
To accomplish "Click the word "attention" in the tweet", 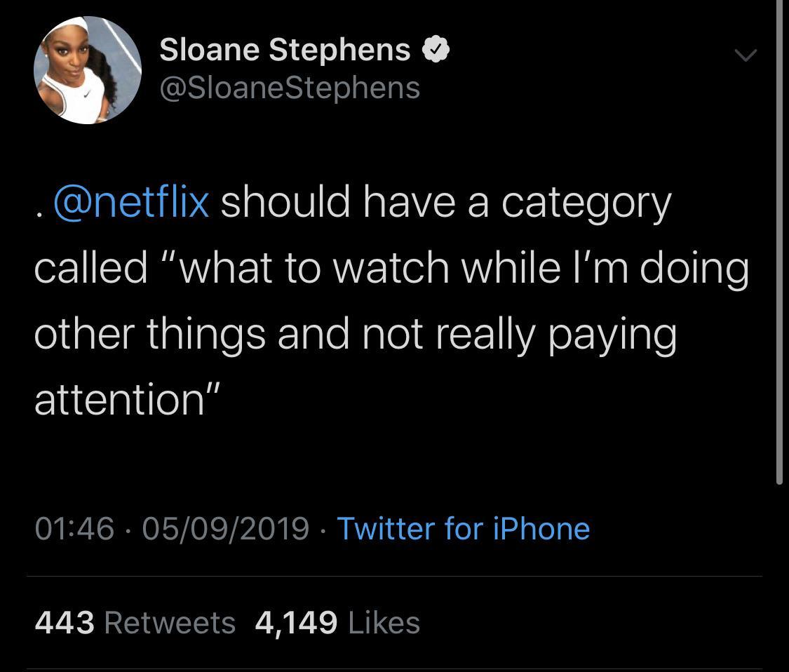I will pos(119,398).
